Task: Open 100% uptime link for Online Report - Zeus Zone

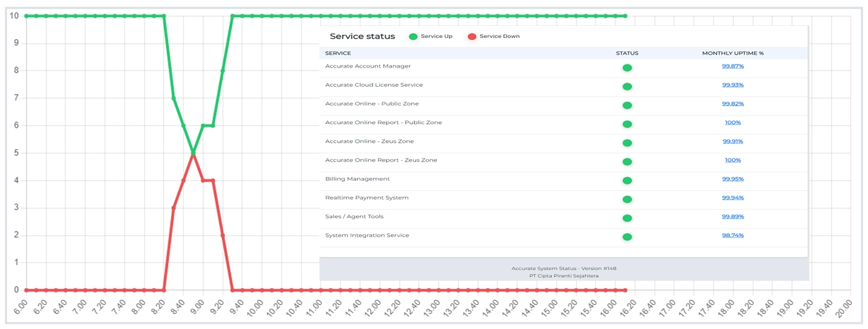Action: point(733,160)
